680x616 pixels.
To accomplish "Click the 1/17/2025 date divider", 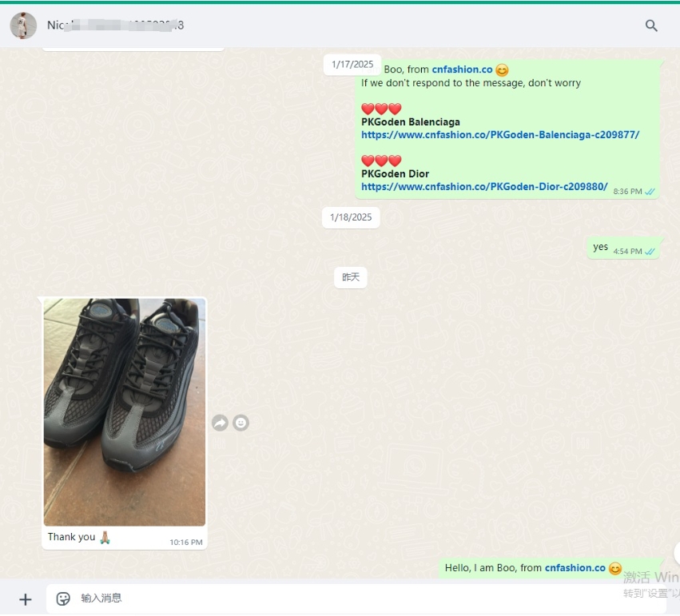I will pyautogui.click(x=352, y=64).
